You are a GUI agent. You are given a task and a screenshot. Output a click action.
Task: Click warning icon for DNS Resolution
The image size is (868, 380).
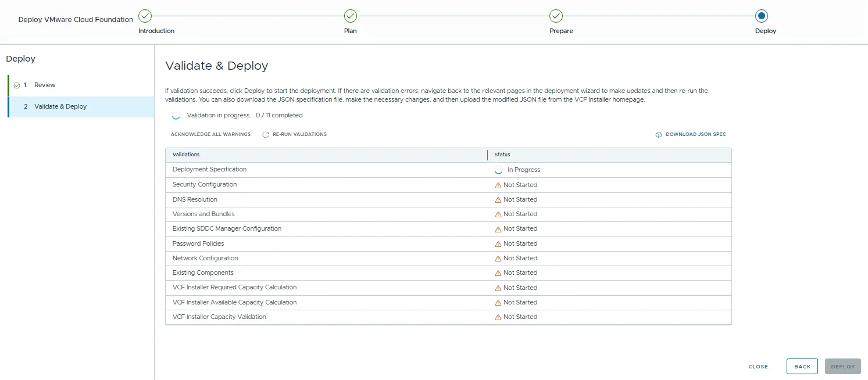click(498, 200)
